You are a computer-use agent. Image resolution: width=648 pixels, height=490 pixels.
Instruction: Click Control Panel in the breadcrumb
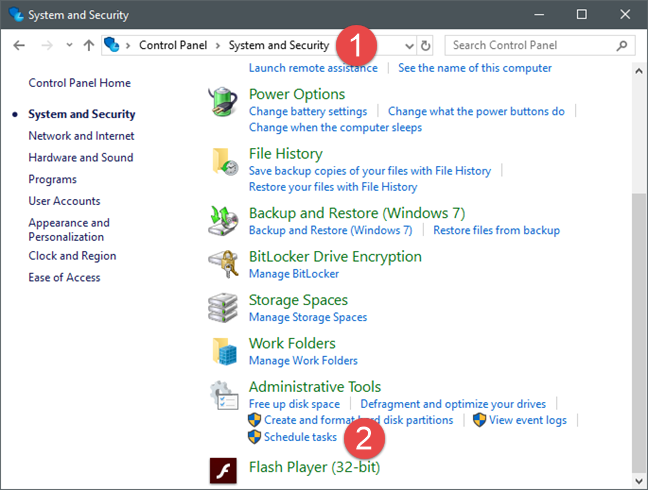pyautogui.click(x=173, y=45)
